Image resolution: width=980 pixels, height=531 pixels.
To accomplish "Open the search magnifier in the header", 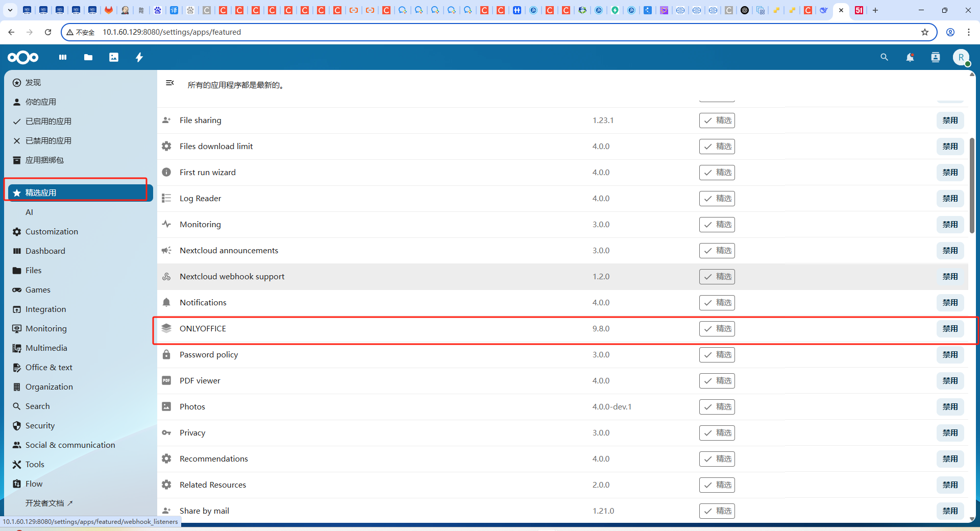I will pyautogui.click(x=885, y=57).
